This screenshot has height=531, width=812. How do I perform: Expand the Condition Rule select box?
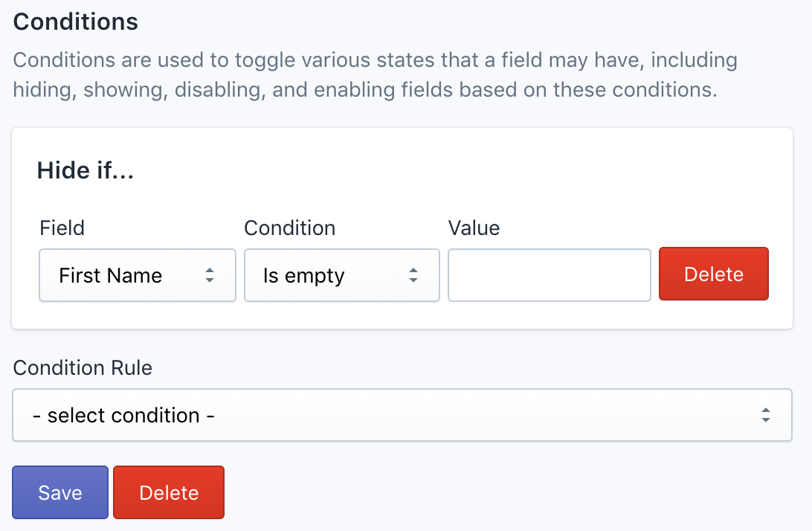tap(402, 415)
